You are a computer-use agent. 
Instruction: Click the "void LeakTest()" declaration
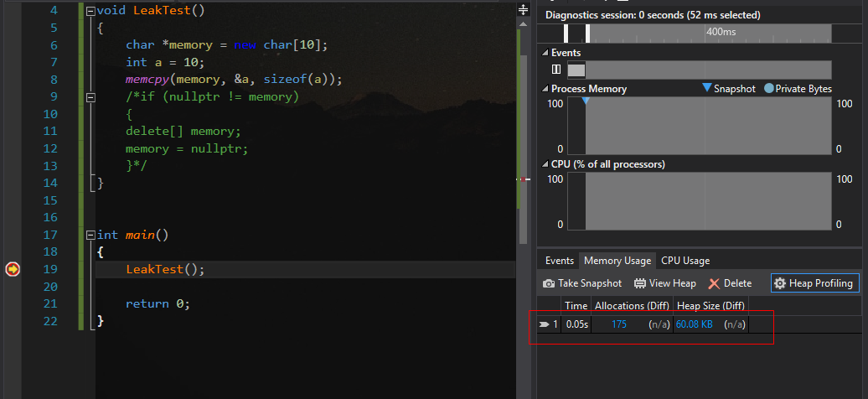tap(151, 11)
